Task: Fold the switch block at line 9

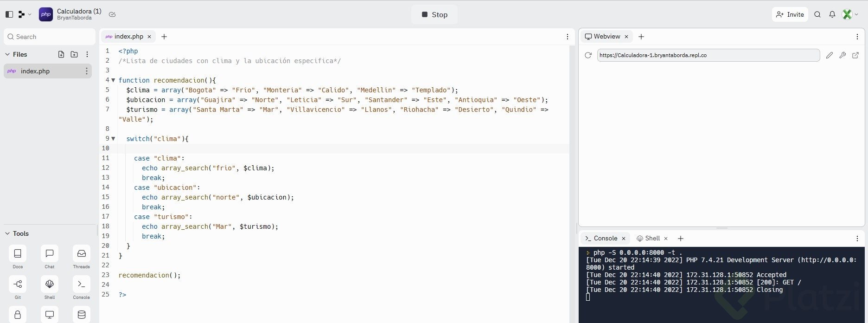Action: (113, 138)
